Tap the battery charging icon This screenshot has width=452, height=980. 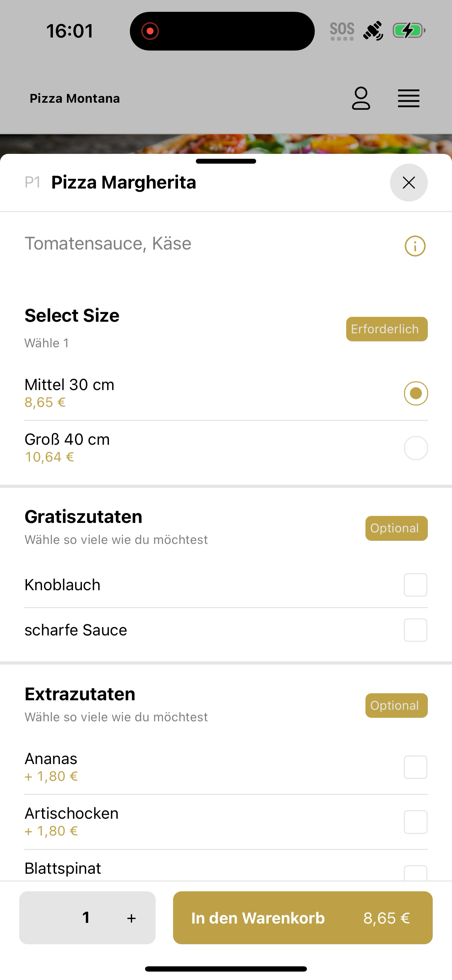[409, 30]
